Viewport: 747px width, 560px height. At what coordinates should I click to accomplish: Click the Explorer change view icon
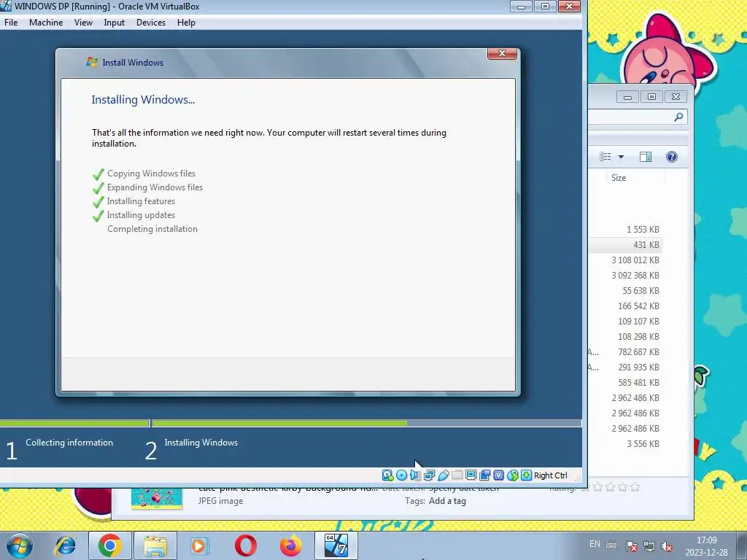point(605,157)
